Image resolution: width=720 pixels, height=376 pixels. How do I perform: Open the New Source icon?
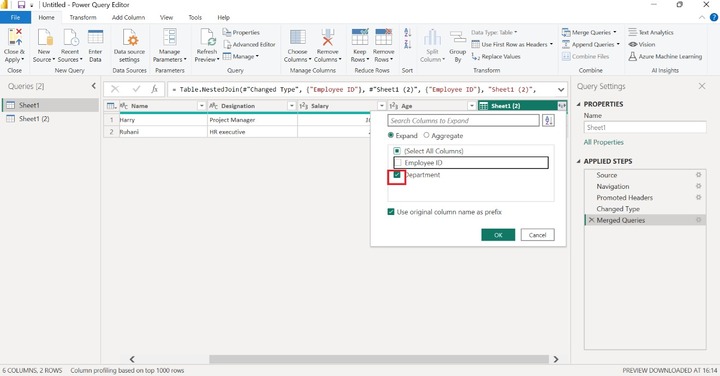tap(44, 37)
